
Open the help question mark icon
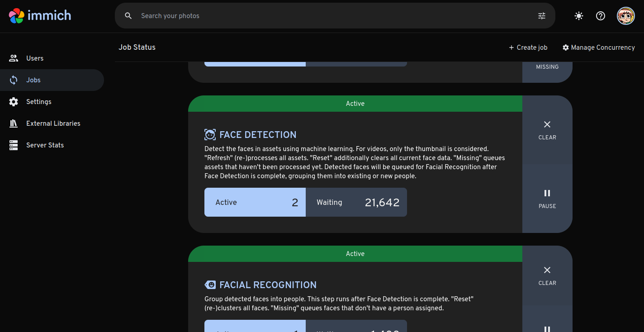point(601,16)
